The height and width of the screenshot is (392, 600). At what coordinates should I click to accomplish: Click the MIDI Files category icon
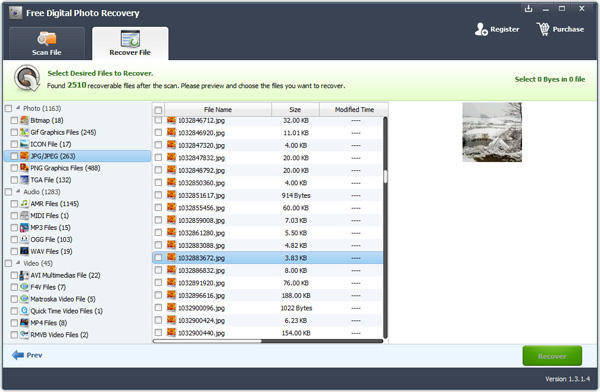24,215
